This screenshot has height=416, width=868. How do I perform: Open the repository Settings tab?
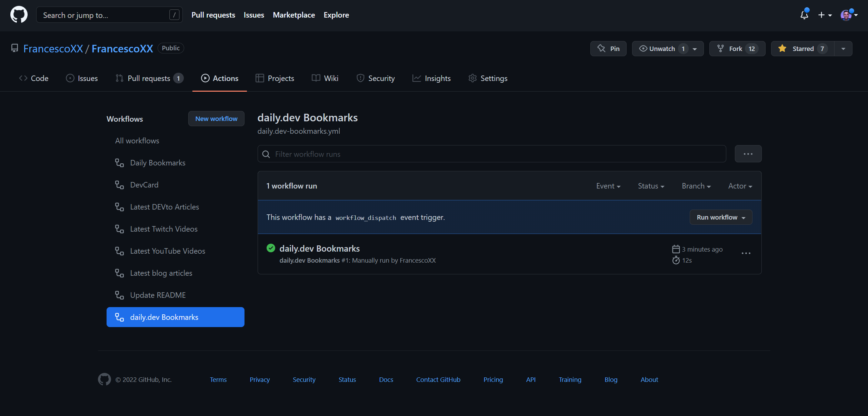tap(488, 78)
